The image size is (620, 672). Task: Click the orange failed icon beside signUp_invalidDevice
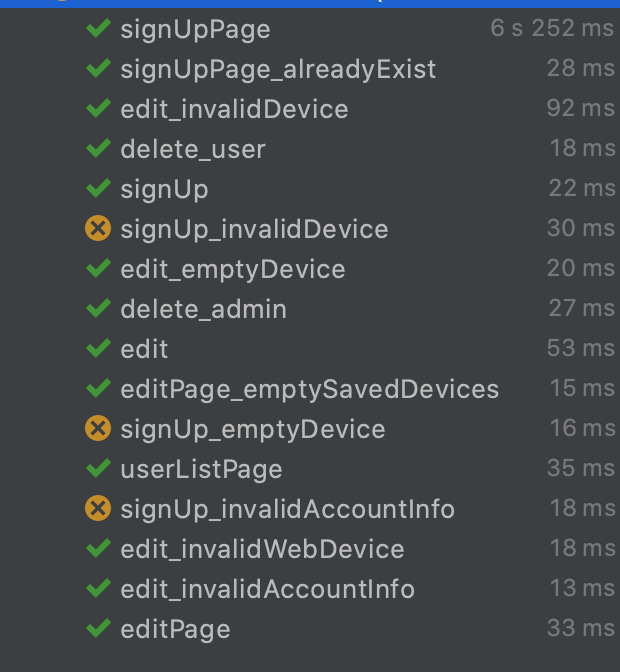(x=98, y=229)
